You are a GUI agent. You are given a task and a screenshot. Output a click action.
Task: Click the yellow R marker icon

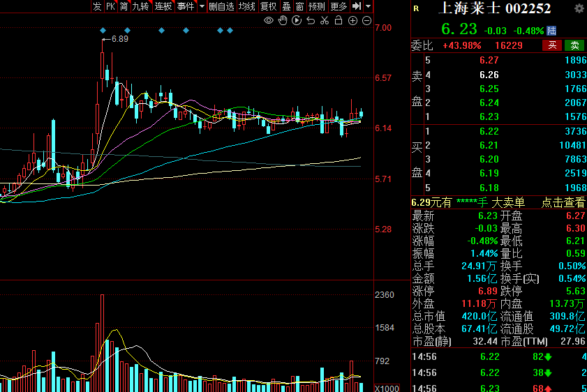[x=417, y=9]
